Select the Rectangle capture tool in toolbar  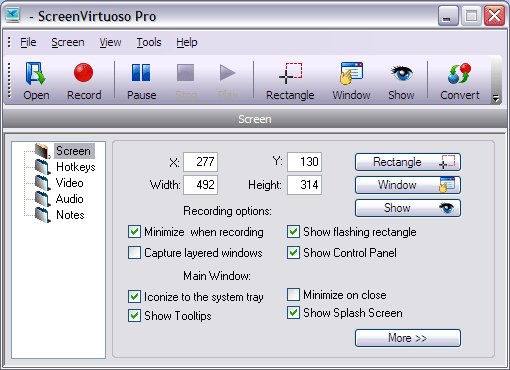[290, 81]
